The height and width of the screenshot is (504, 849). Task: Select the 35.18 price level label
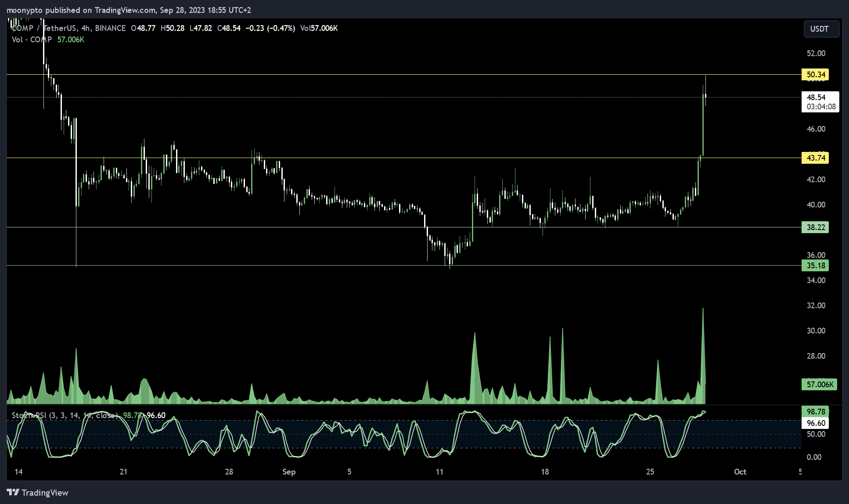815,266
